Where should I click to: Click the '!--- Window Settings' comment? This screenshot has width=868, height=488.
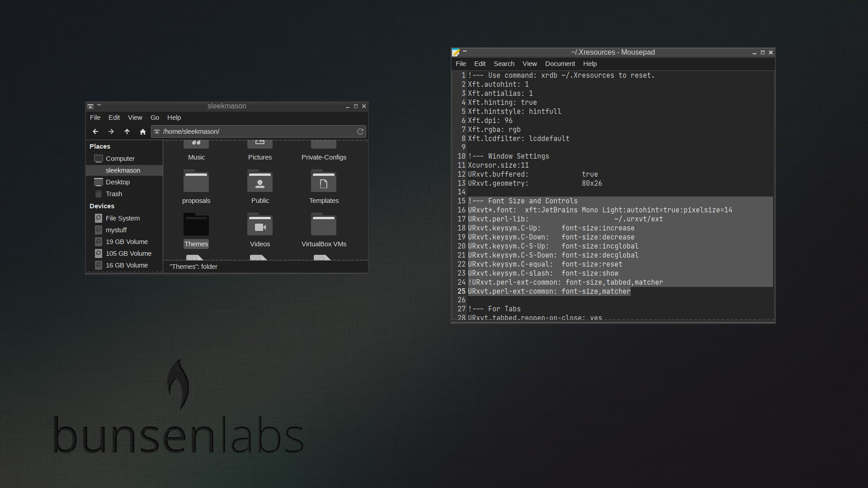(509, 156)
